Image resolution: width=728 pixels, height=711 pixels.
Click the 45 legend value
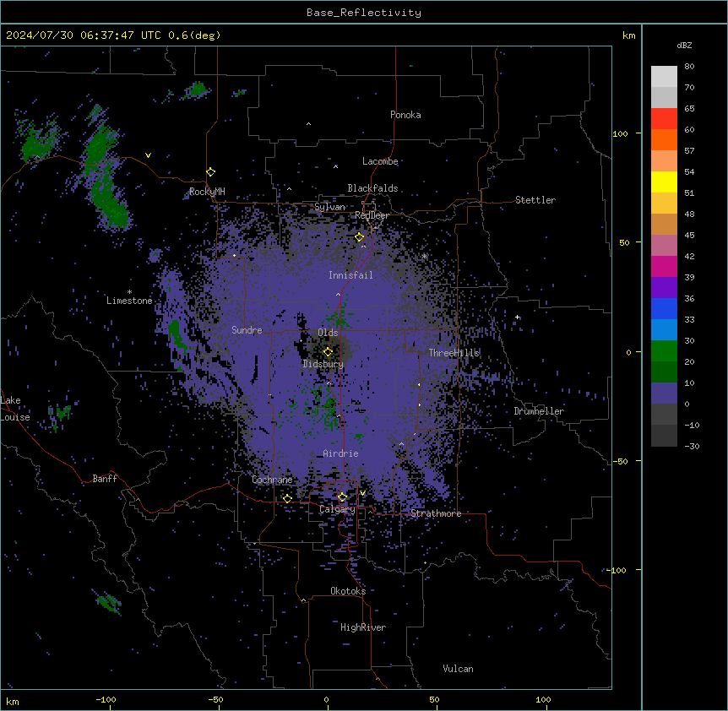[689, 236]
